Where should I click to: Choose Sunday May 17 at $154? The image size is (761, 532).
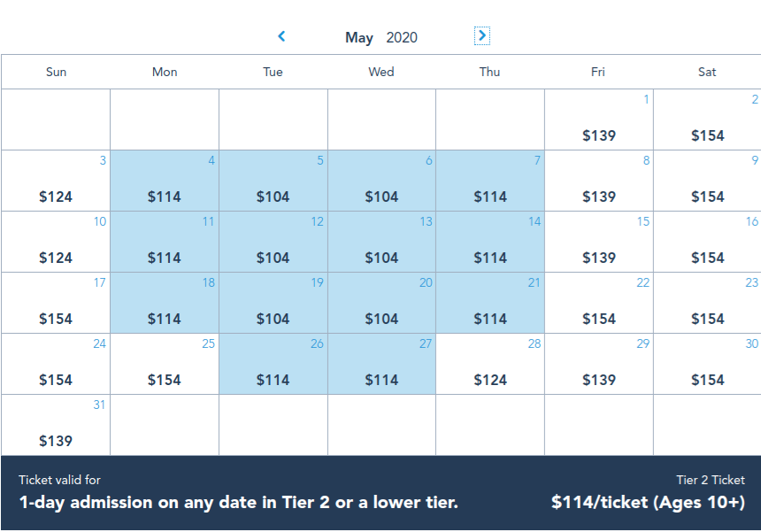pyautogui.click(x=56, y=303)
